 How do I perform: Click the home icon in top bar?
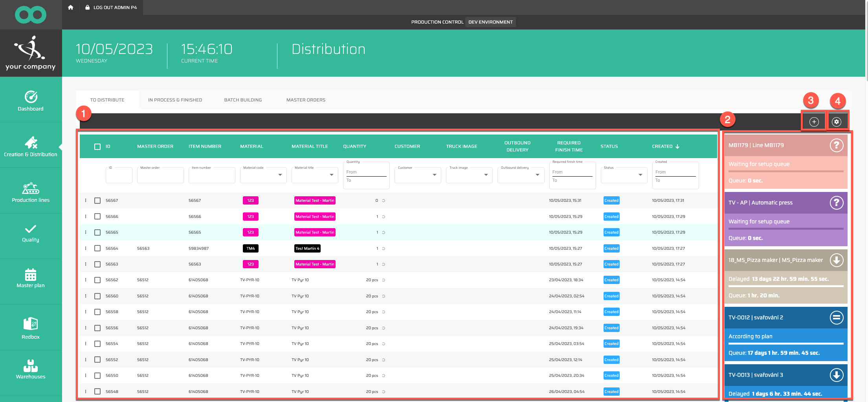point(71,7)
